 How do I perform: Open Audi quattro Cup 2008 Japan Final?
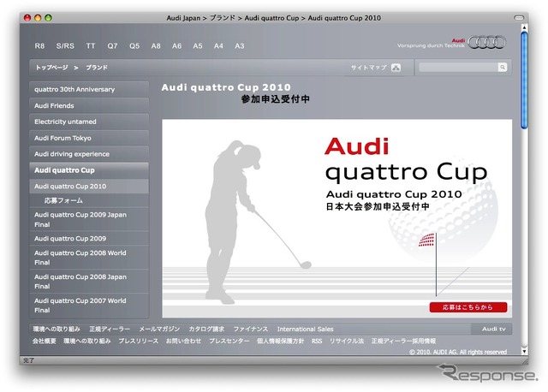click(x=89, y=282)
